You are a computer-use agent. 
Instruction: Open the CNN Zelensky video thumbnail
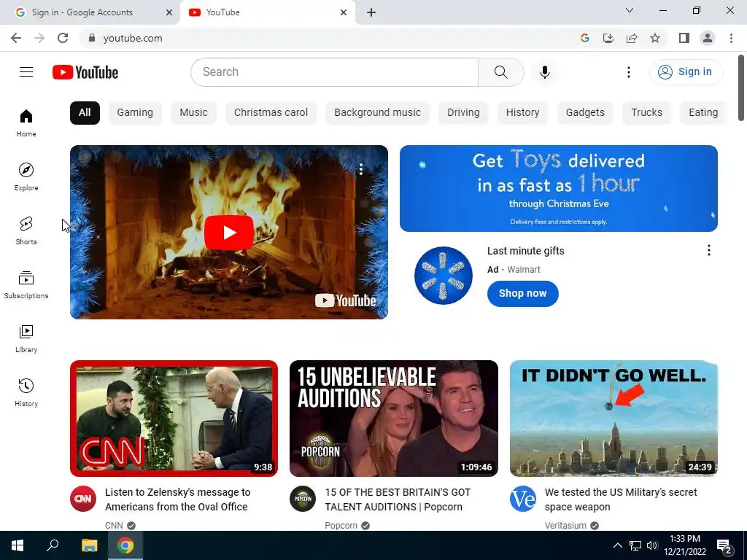pos(174,418)
